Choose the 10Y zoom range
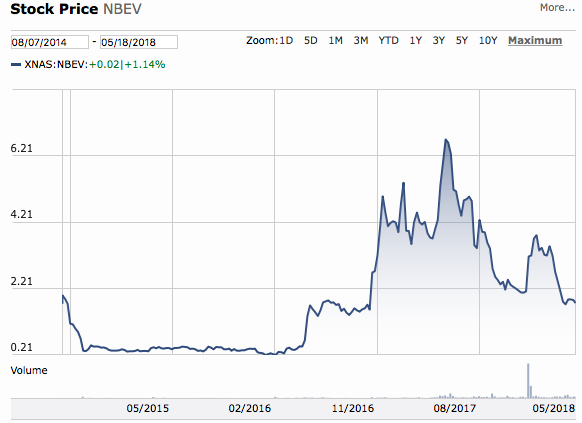Viewport: 582px width, 423px height. pyautogui.click(x=488, y=40)
